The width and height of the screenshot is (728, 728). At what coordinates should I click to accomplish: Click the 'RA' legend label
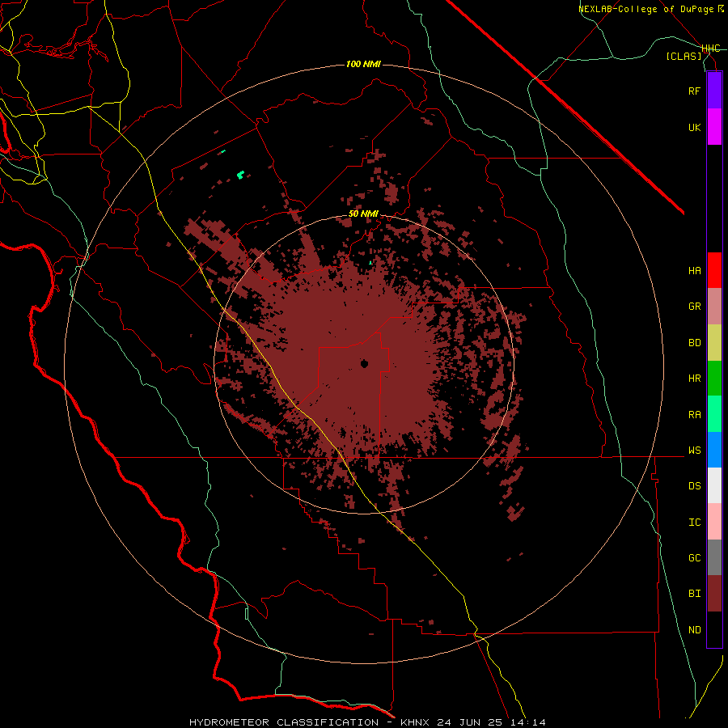[694, 415]
